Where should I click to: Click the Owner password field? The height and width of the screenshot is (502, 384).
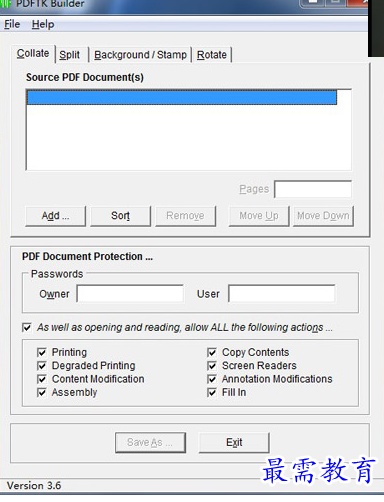(x=130, y=294)
